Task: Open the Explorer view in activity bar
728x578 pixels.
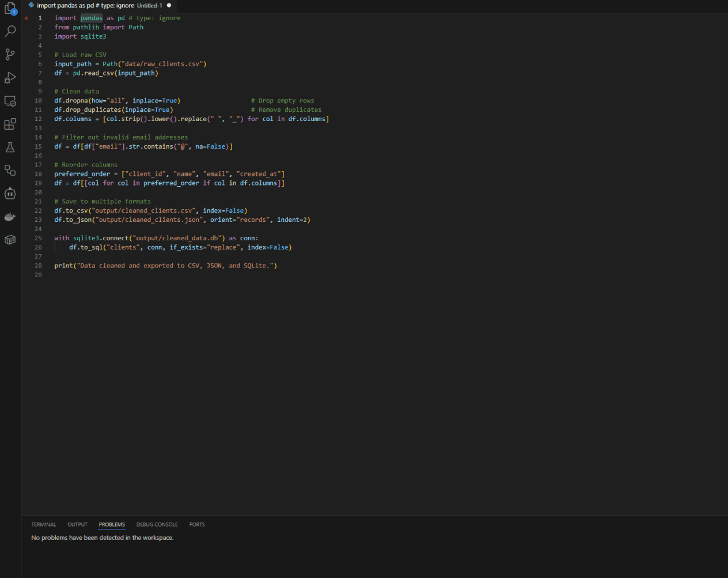Action: (x=10, y=8)
